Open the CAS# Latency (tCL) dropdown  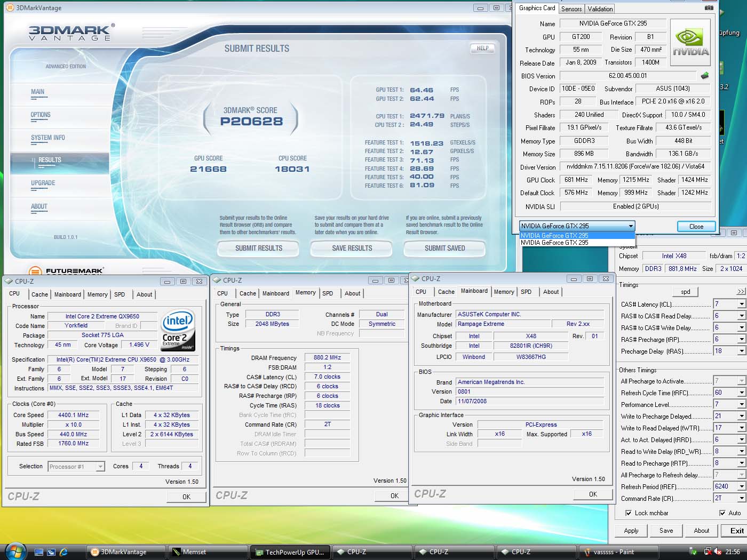[x=741, y=304]
